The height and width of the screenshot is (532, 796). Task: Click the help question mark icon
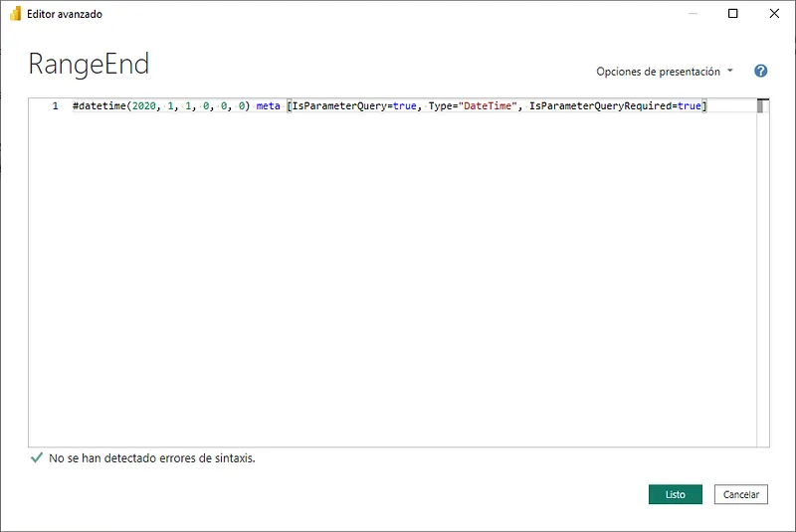pos(760,71)
